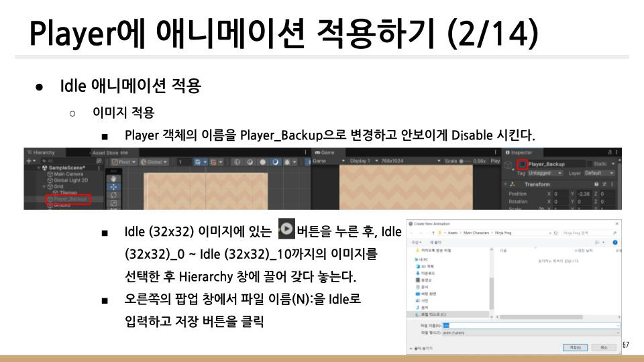Click the Save button in Create New Animation dialog
This screenshot has width=644, height=362.
tap(575, 347)
